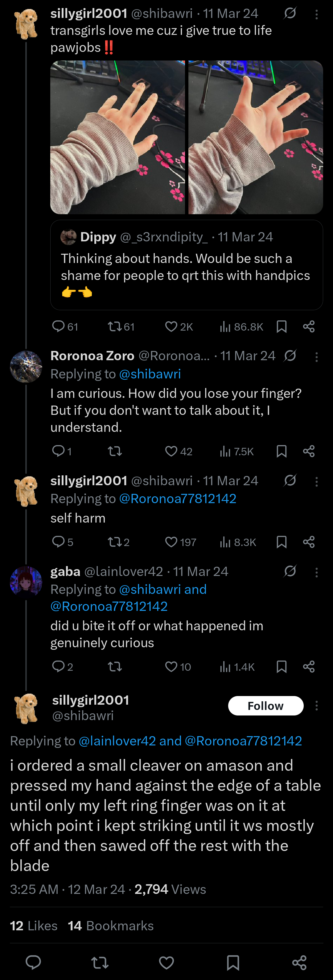Open three-dot menu on top tweet
333x980 pixels.
pyautogui.click(x=316, y=15)
